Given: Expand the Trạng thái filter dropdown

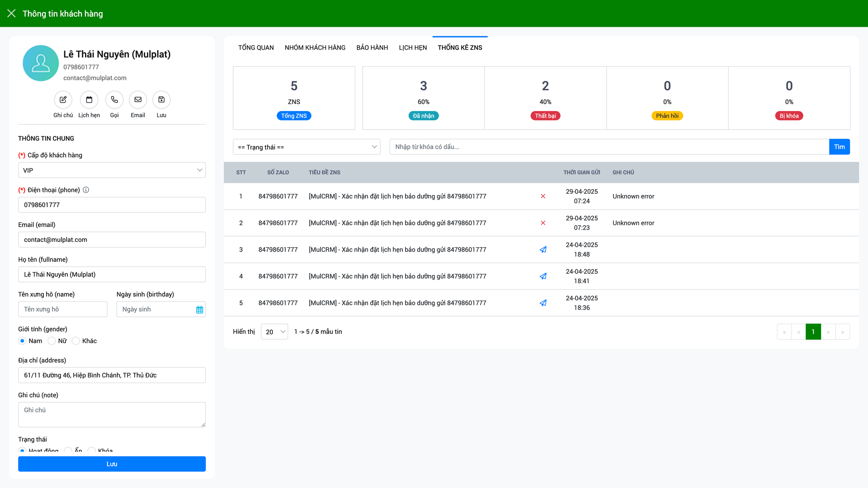Looking at the screenshot, I should 307,147.
